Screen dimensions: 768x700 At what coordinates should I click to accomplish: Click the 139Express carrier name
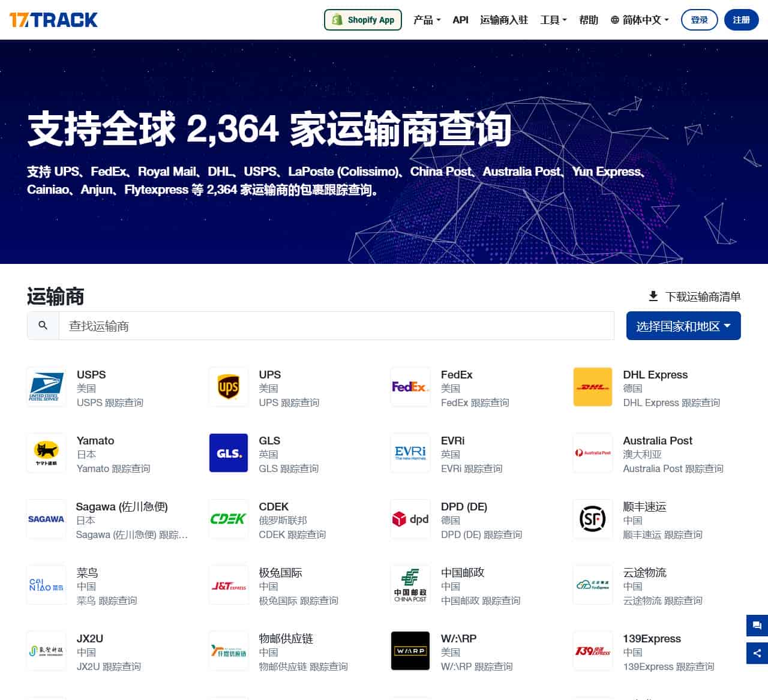tap(652, 638)
